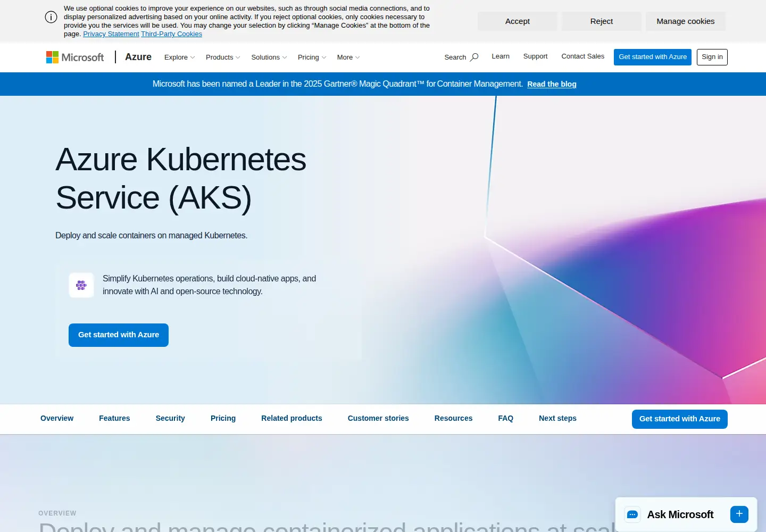
Task: Open the Support link
Action: point(535,56)
